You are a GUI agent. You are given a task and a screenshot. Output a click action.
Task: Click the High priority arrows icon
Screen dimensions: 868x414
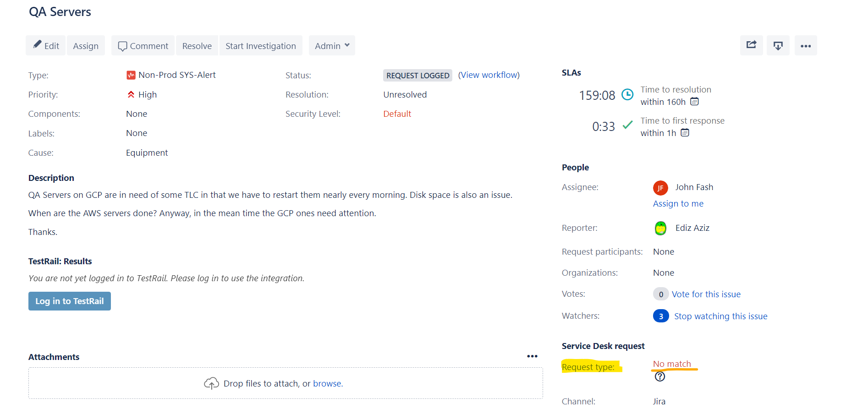tap(131, 94)
